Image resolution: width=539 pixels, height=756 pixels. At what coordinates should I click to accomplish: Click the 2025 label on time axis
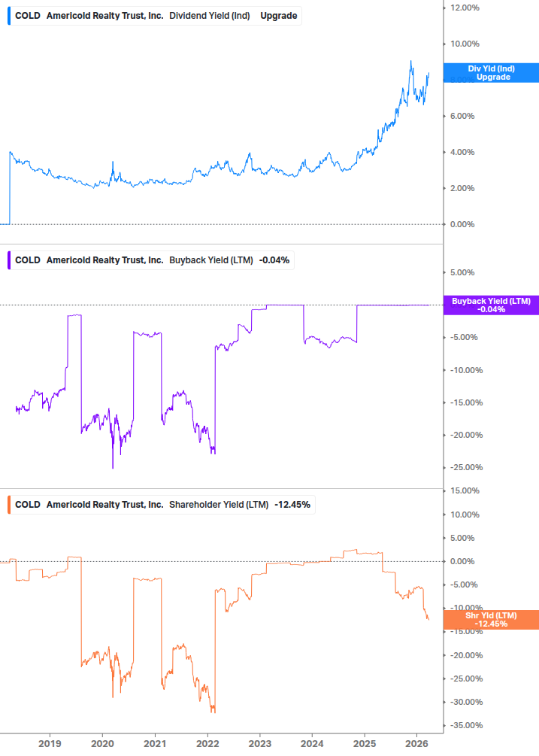pos(365,743)
